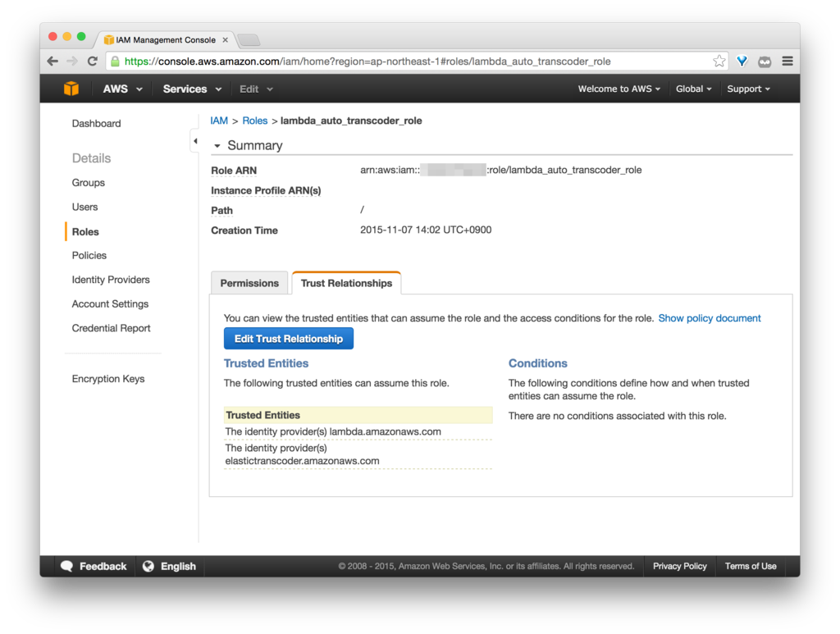
Task: Click the AWS orange cube logo
Action: pyautogui.click(x=71, y=89)
